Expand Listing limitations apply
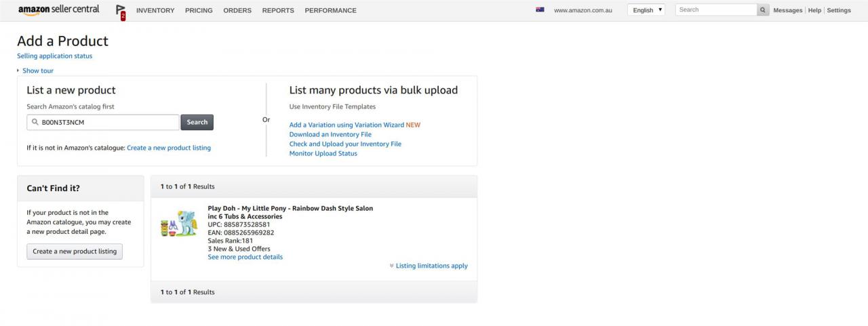The width and height of the screenshot is (868, 326). (429, 266)
